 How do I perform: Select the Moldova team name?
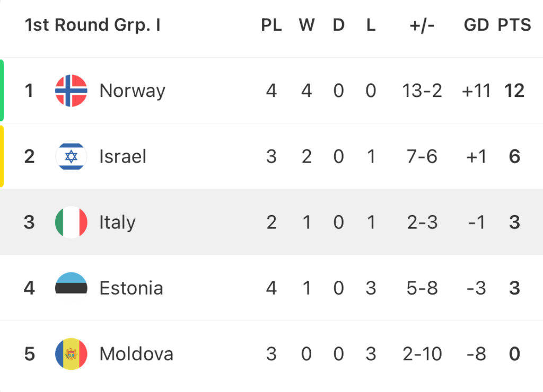pos(136,353)
